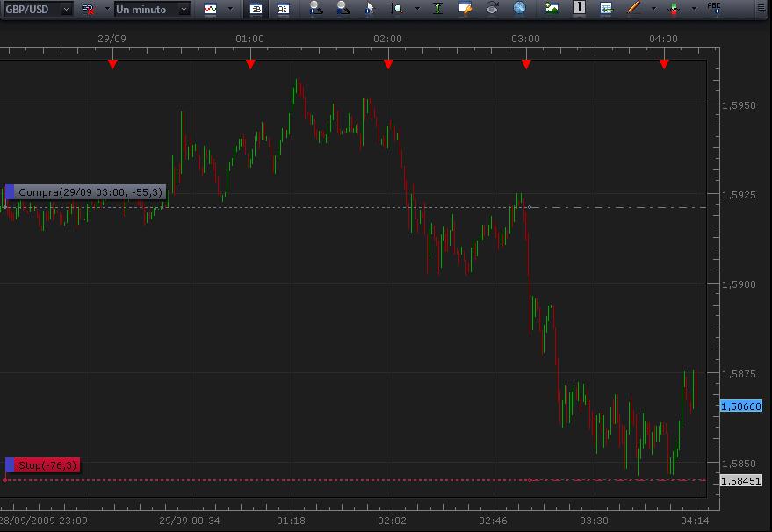Click the blue handle on Compra label
Image resolution: width=772 pixels, height=532 pixels.
pyautogui.click(x=10, y=192)
